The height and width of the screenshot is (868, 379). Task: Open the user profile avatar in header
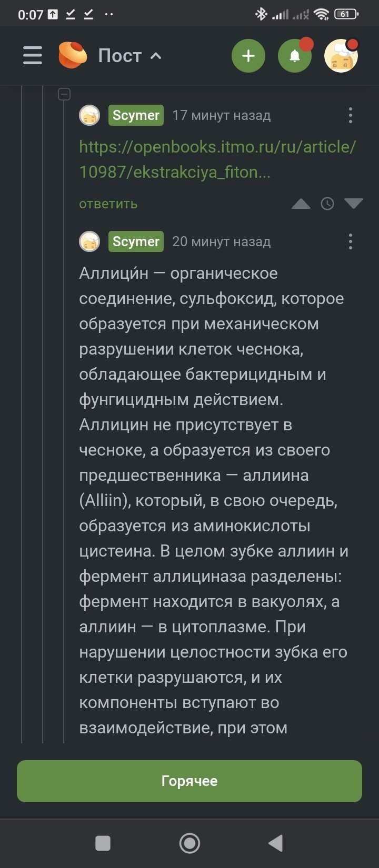pos(341,56)
